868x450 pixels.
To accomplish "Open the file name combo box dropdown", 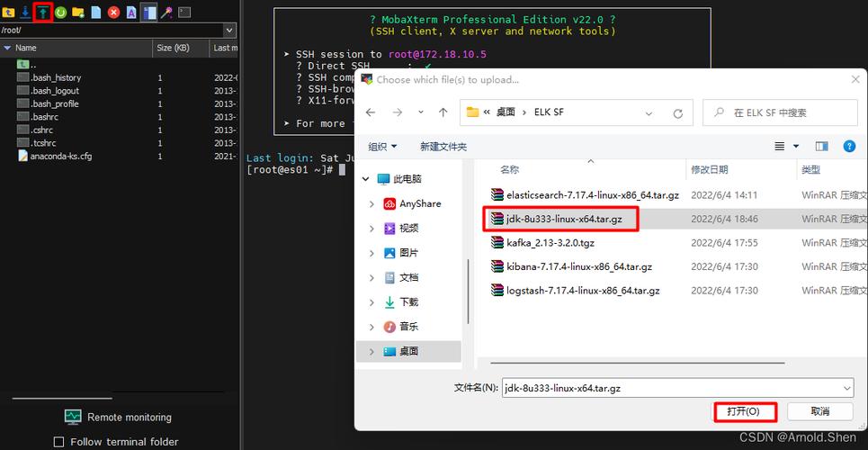I will 846,388.
